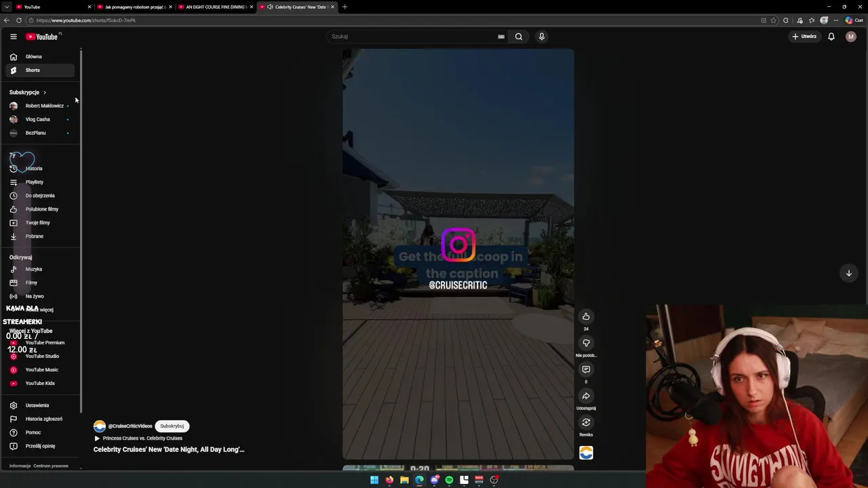The image size is (868, 488).
Task: Open BezPlanu channel subscription
Action: (39, 133)
